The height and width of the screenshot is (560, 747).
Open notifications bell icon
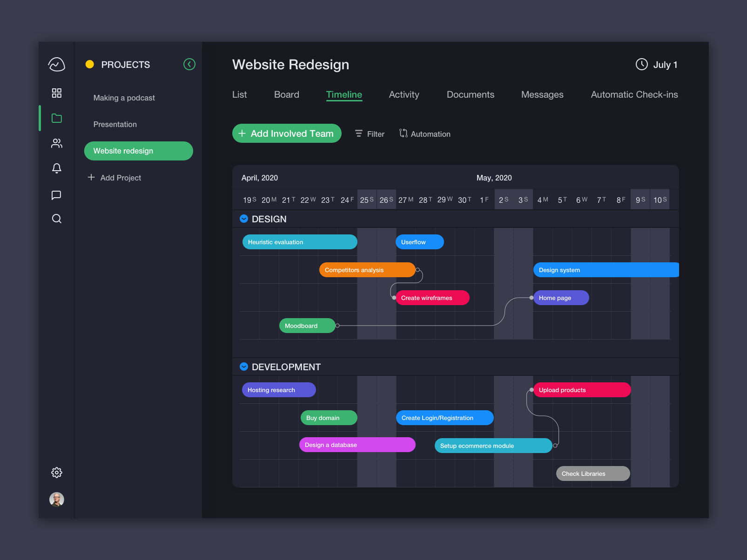(56, 168)
